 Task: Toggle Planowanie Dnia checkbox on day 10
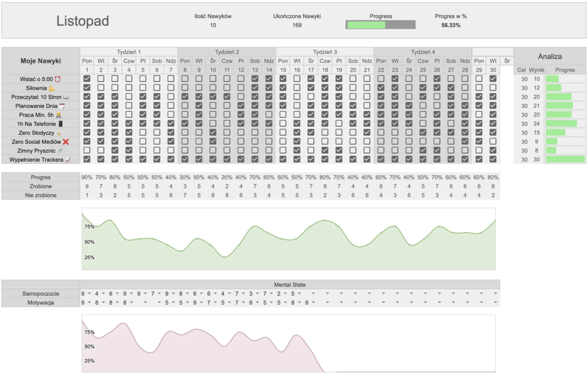(x=213, y=105)
